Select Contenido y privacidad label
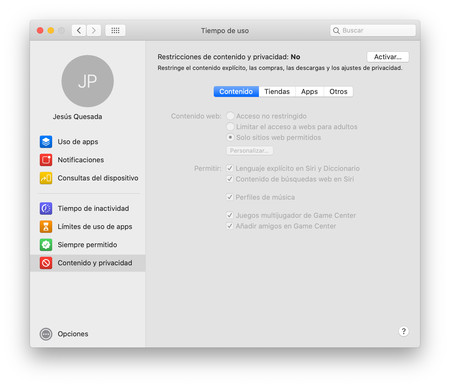The width and height of the screenshot is (450, 387). click(x=95, y=263)
